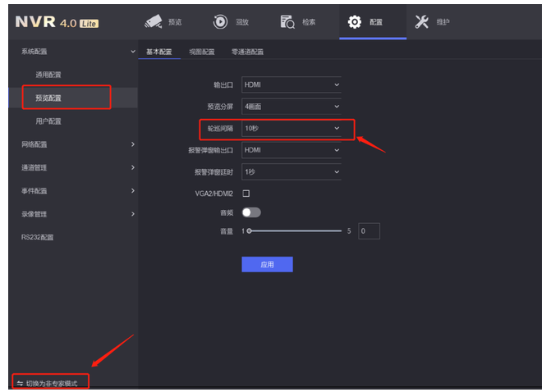Toggle the 音频 audio switch

pos(250,212)
